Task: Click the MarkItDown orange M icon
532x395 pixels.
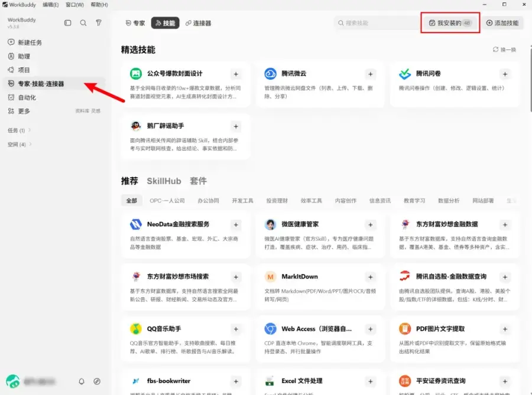Action: [270, 277]
